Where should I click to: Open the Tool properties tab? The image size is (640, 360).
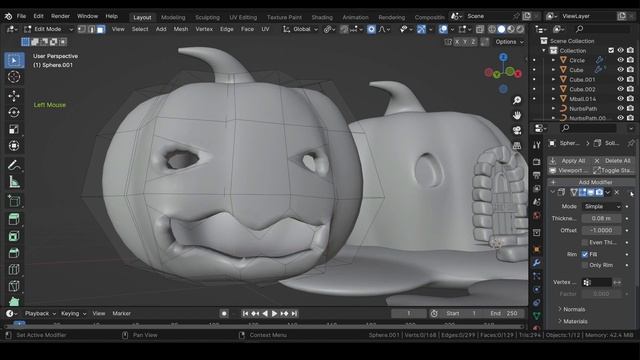click(x=537, y=145)
